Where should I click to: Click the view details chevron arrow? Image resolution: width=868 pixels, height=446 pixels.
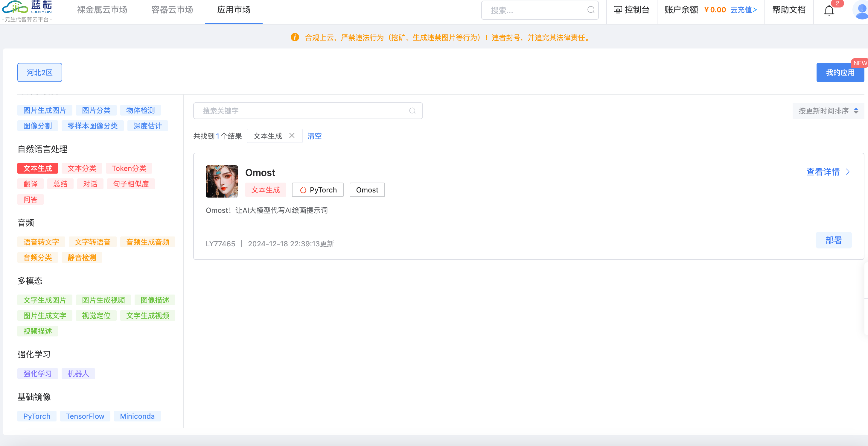point(848,172)
